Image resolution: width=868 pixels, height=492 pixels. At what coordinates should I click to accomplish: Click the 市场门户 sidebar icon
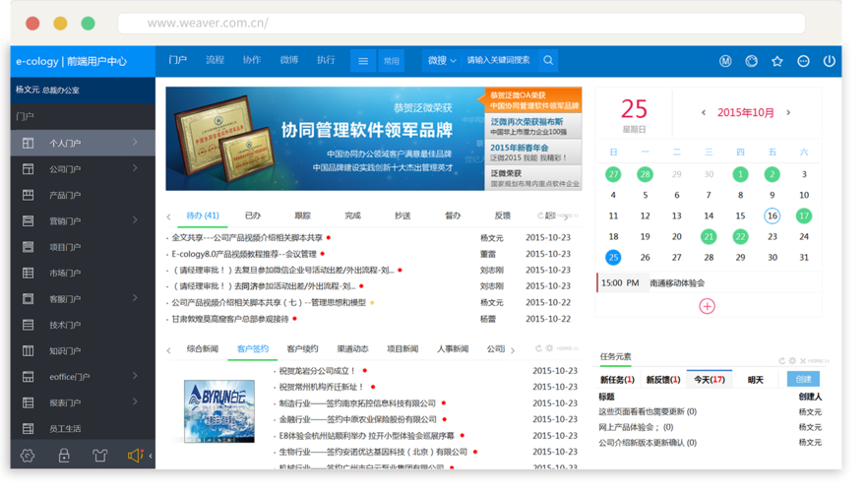(x=28, y=273)
